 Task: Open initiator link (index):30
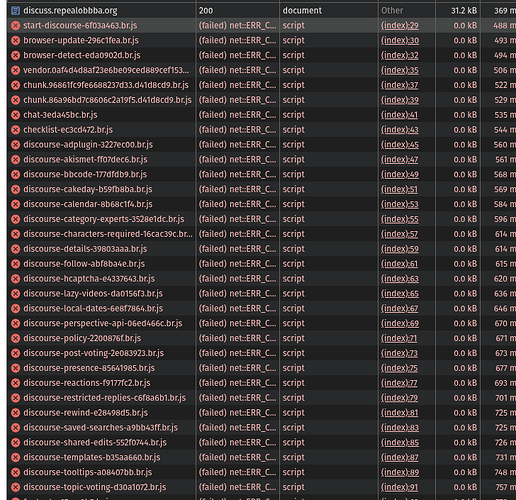point(400,41)
